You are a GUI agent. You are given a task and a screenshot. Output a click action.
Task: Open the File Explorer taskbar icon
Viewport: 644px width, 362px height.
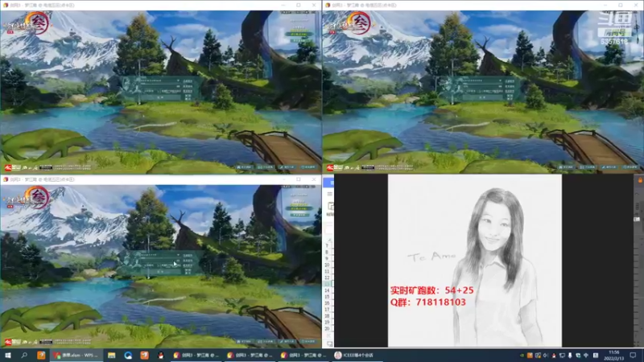point(111,355)
